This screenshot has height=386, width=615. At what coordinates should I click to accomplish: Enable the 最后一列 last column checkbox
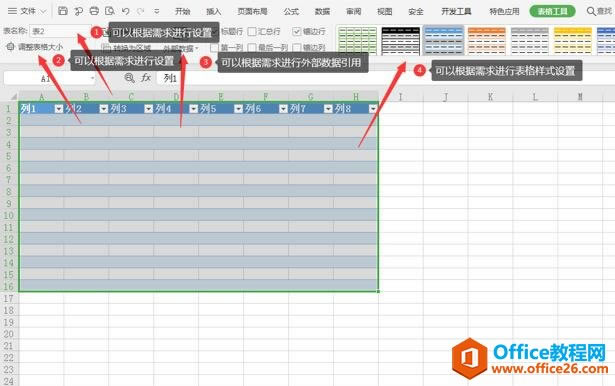(x=252, y=47)
